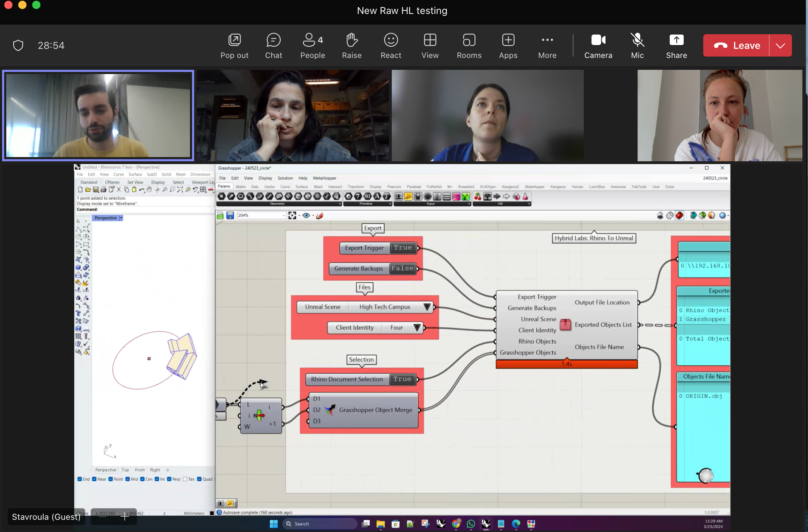
Task: Switch to the Kangaroo2 component tab
Action: coord(510,187)
